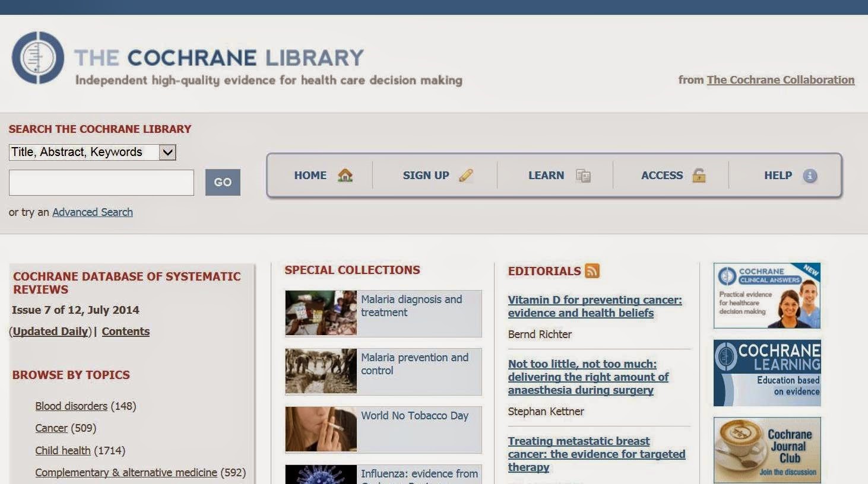Focus the Cochrane Library search text box
This screenshot has width=868, height=484.
coord(102,182)
